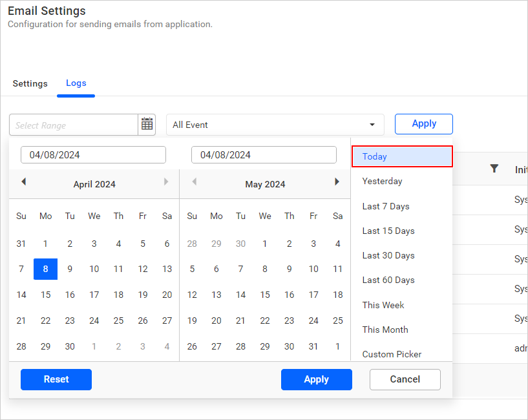The width and height of the screenshot is (528, 420).
Task: Click the back arrow on May calendar
Action: [x=195, y=182]
